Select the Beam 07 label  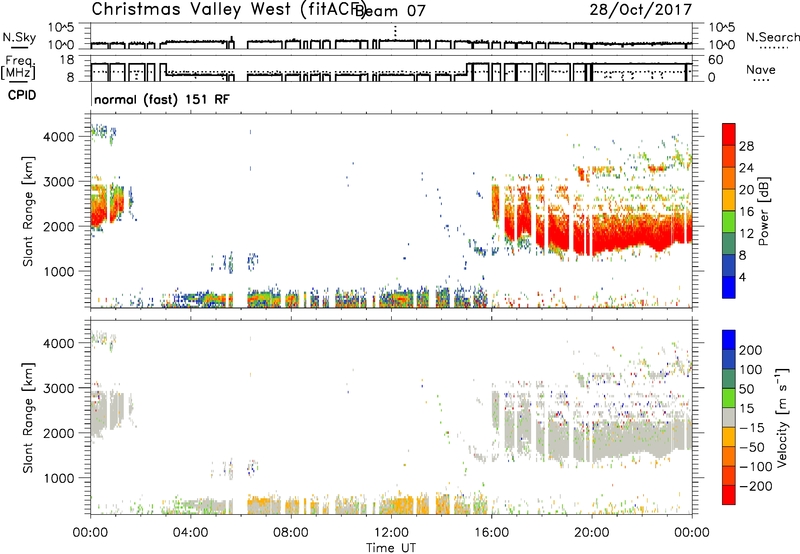click(390, 11)
